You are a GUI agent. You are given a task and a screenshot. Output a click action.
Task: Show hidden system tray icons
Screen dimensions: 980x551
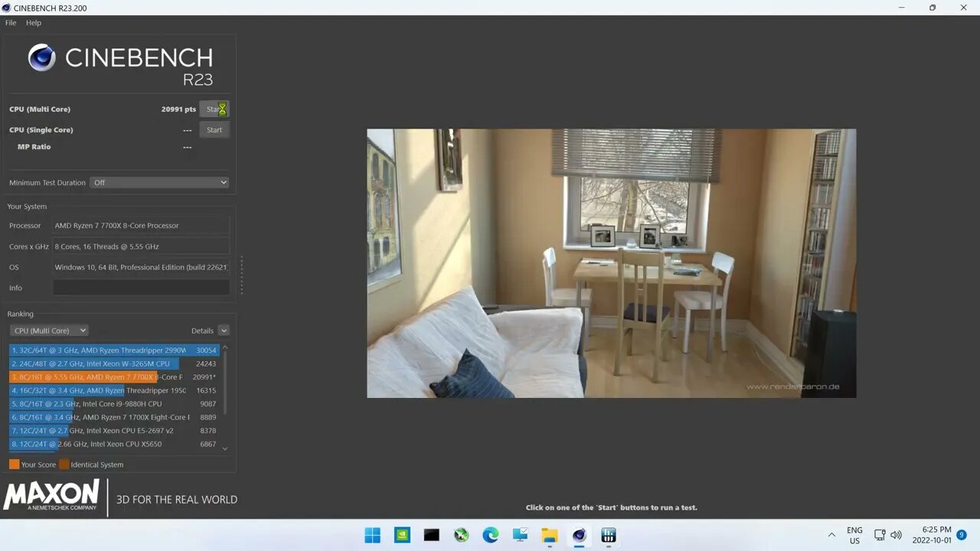coord(831,535)
